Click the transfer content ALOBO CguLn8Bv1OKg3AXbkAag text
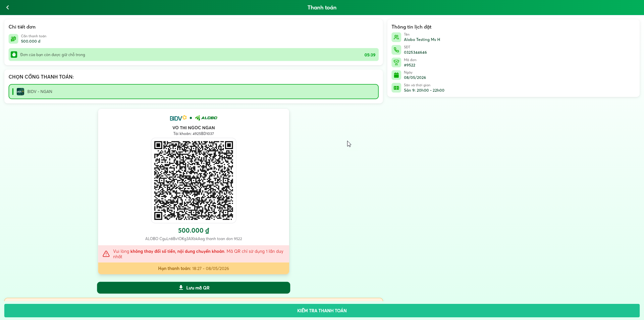The height and width of the screenshot is (320, 644). tap(194, 239)
